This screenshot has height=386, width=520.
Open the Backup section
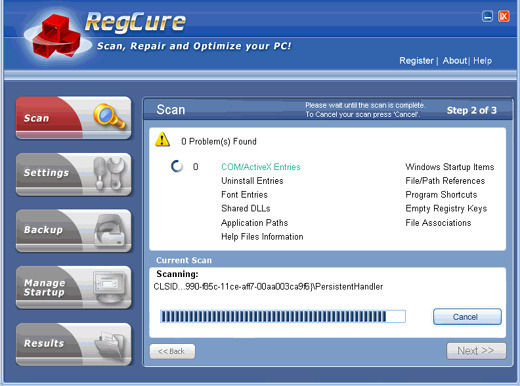click(73, 231)
